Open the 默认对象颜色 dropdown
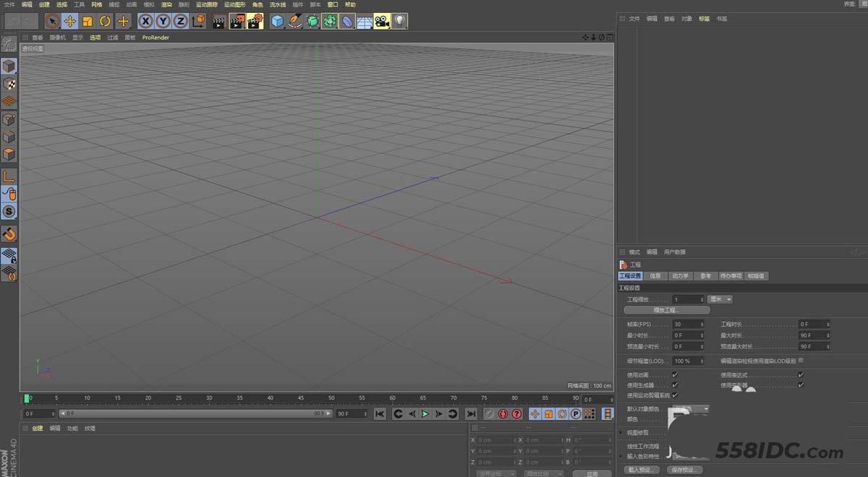 pos(690,409)
